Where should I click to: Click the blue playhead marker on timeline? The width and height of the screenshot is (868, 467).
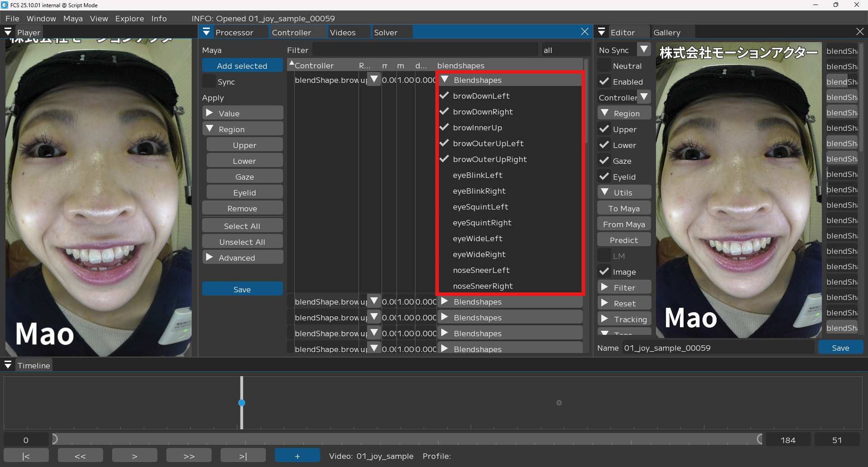pos(242,403)
